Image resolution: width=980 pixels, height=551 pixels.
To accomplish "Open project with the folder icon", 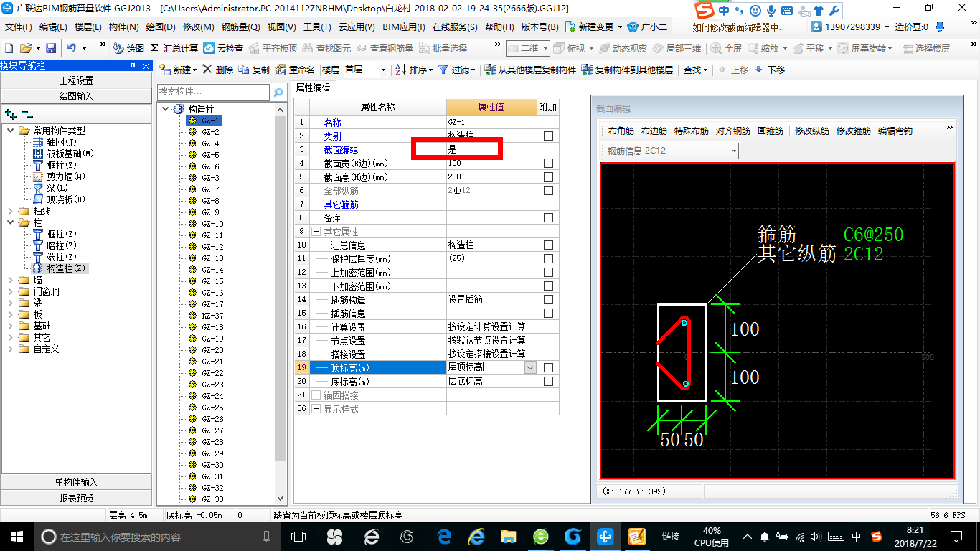I will 25,48.
